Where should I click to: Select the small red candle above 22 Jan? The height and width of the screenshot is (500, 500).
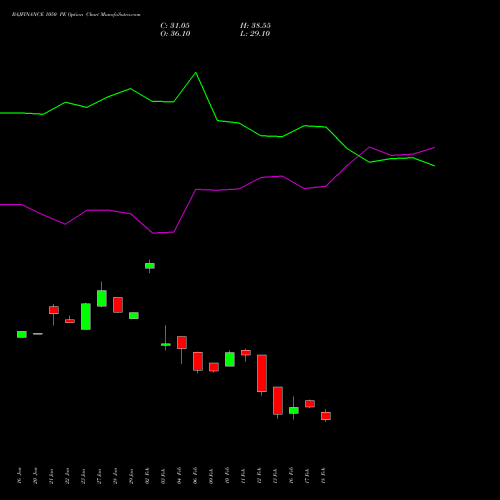(70, 321)
